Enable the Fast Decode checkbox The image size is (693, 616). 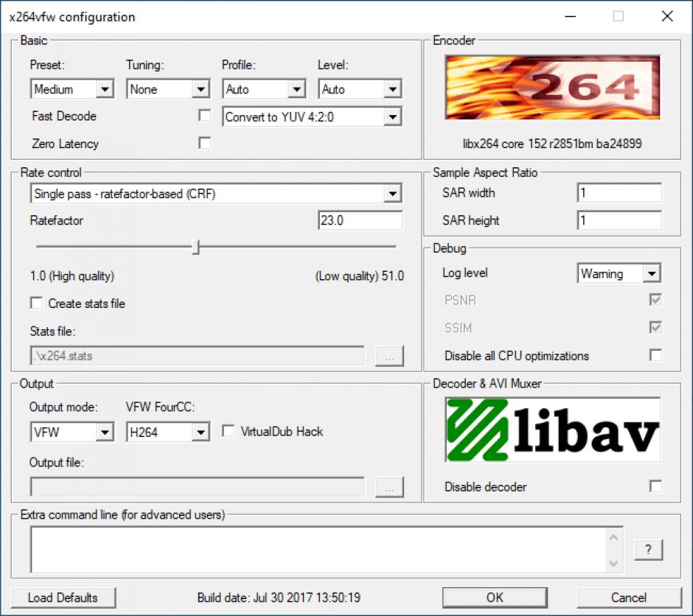(205, 116)
